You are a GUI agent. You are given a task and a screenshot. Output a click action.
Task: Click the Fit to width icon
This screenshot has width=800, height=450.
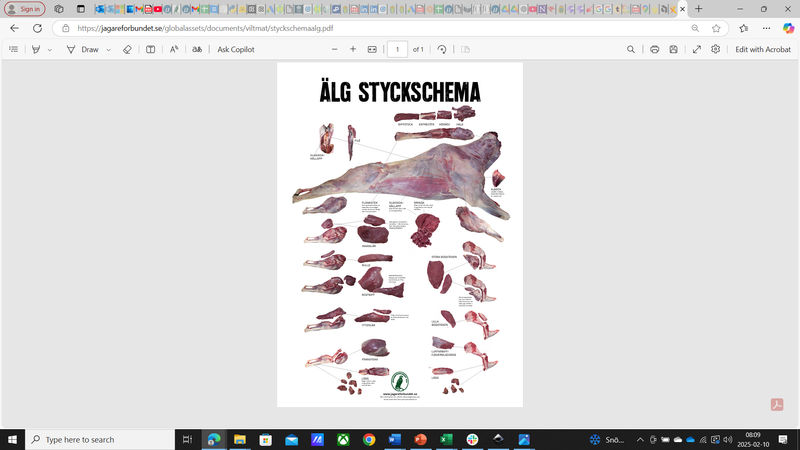coord(372,49)
